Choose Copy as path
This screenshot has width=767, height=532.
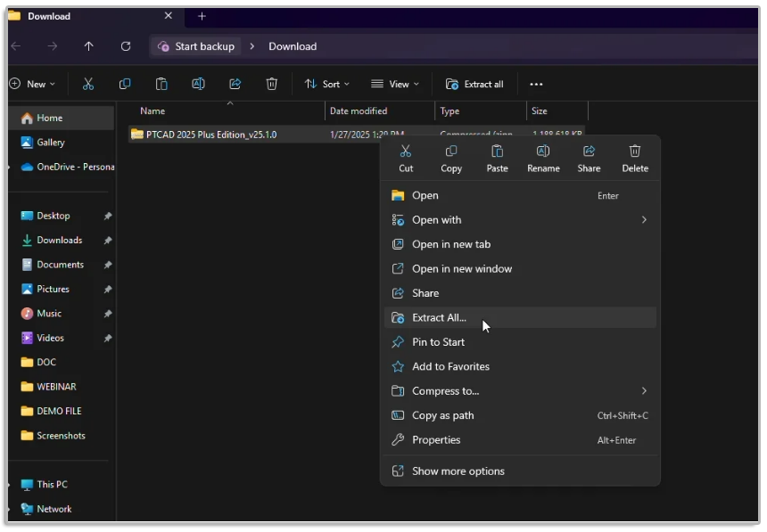coord(520,415)
